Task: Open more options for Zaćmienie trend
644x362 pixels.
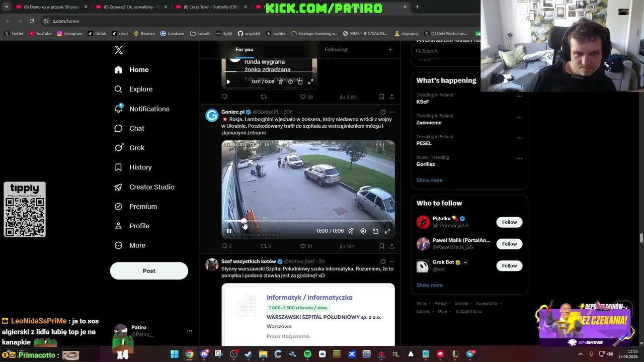Action: [519, 117]
